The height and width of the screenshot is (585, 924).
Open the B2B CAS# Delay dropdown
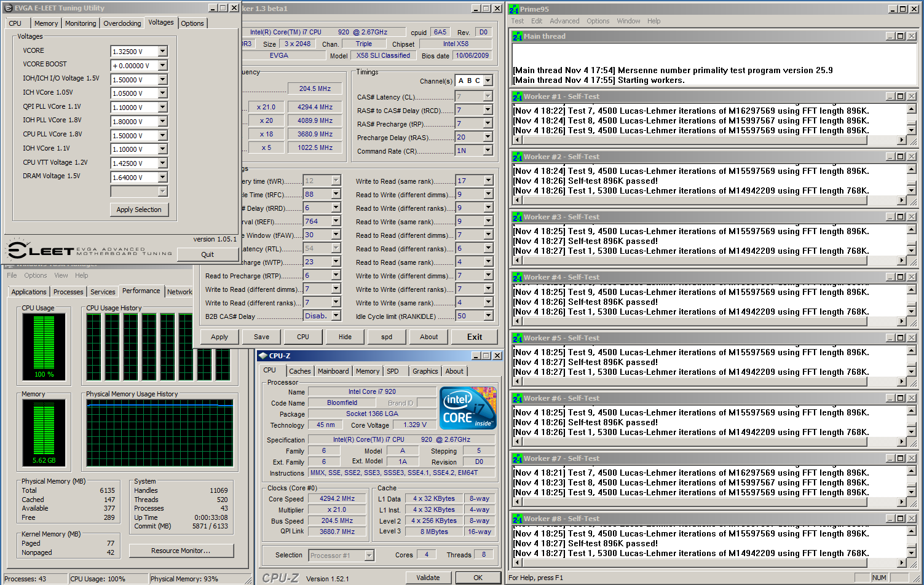point(336,316)
